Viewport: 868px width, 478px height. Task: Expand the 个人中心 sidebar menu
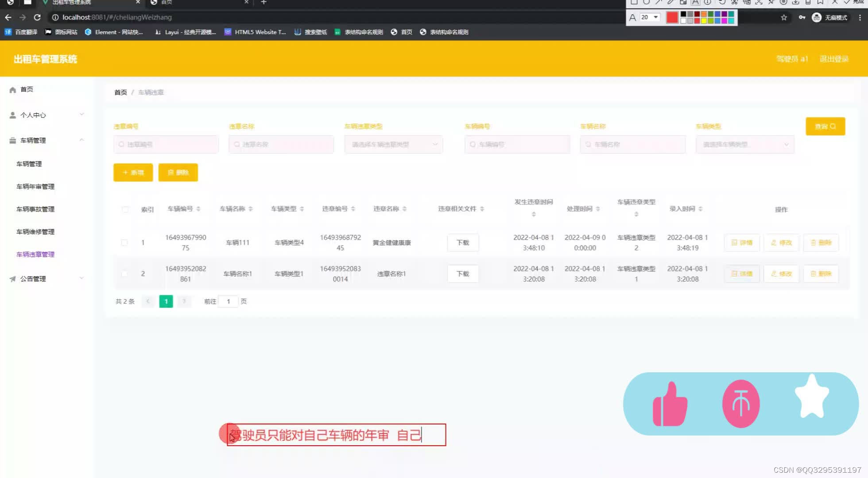coord(46,115)
